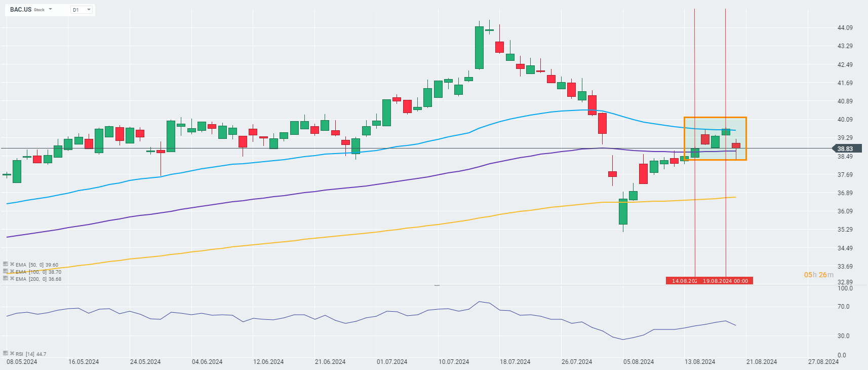Grab the splitter handle between chart and RSI panel

coord(437,285)
